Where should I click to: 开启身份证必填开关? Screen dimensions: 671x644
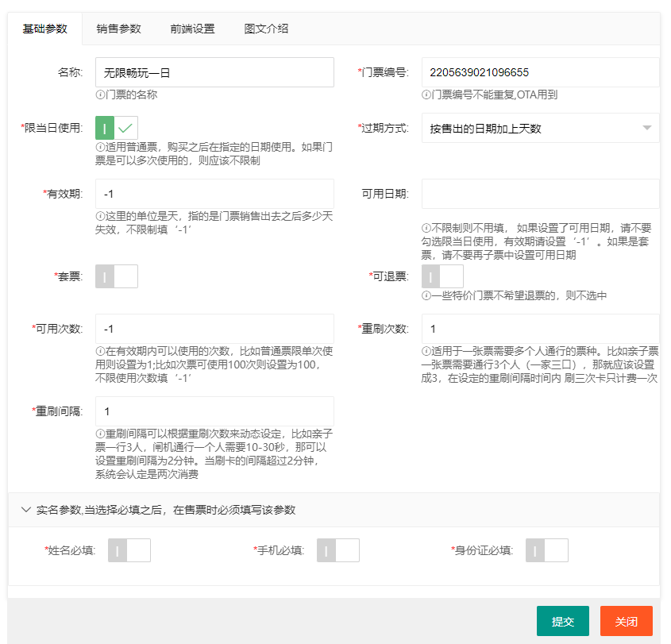(x=546, y=550)
